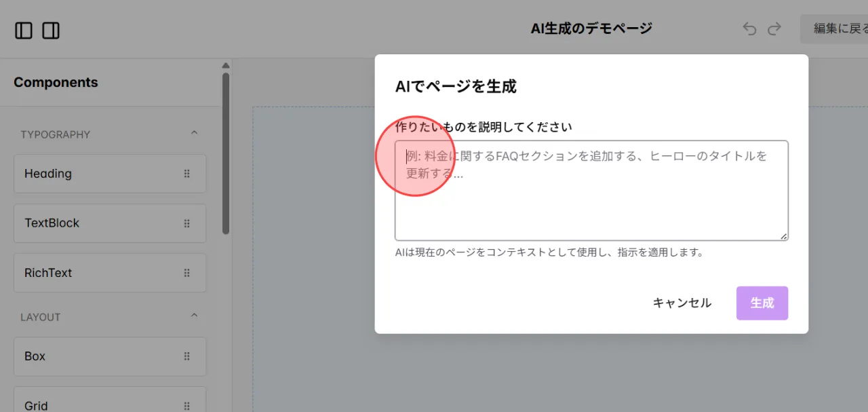
Task: Select the Grid component
Action: tap(110, 400)
